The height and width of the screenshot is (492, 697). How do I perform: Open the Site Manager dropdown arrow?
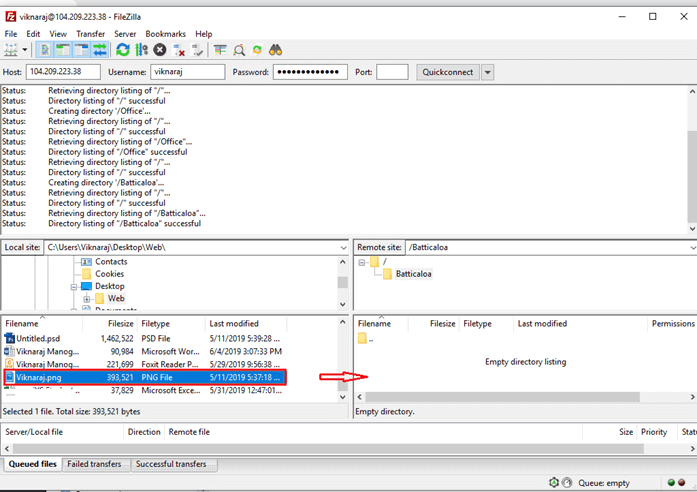pyautogui.click(x=25, y=50)
